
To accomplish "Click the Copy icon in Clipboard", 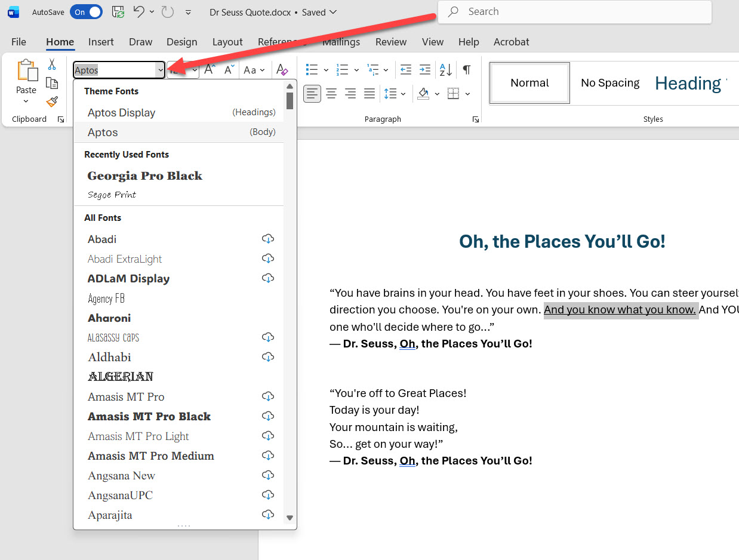I will tap(52, 83).
